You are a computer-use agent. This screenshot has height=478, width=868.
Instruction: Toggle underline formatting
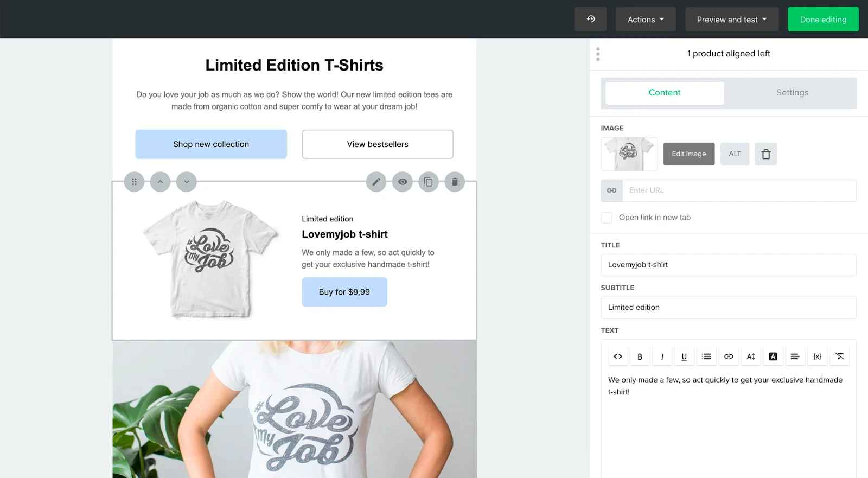pos(684,356)
